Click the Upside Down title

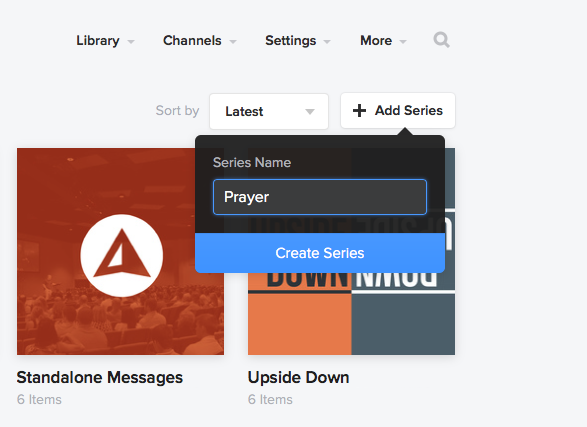point(298,377)
